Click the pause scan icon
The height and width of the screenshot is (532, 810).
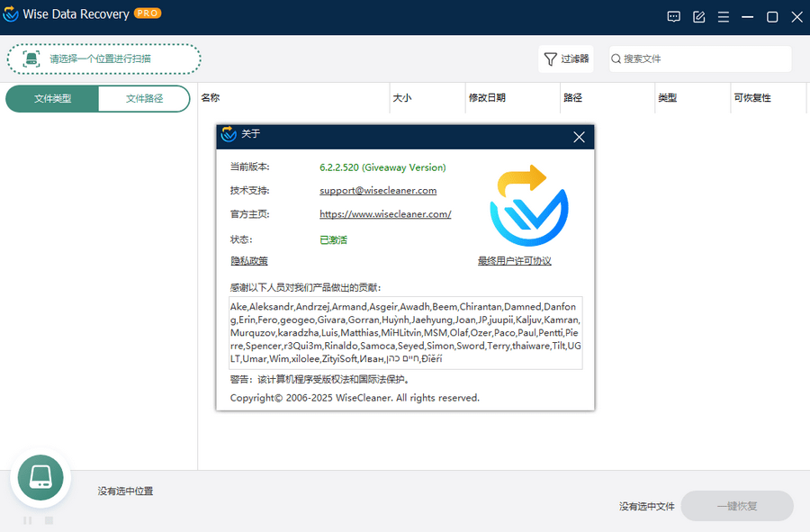27,520
